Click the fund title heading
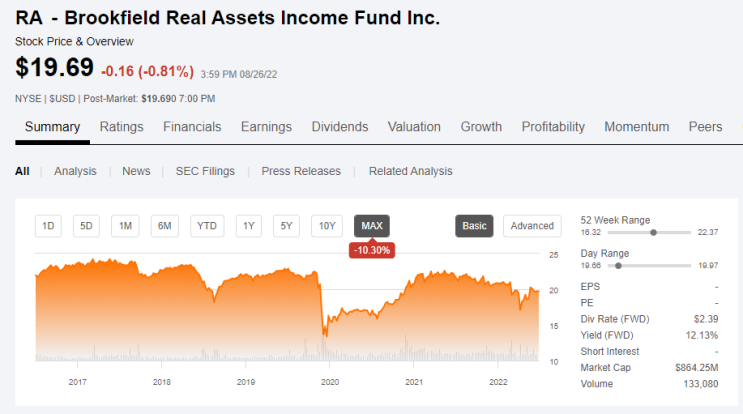743x414 pixels. point(227,18)
